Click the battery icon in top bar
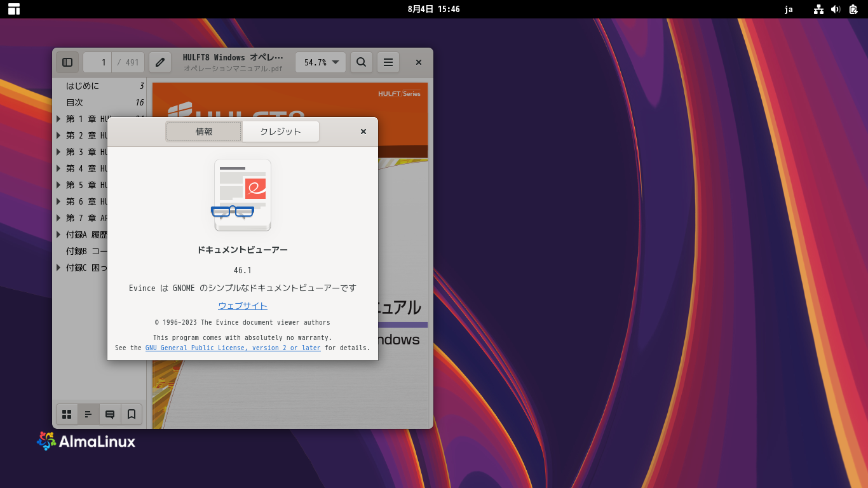Image resolution: width=868 pixels, height=488 pixels. pyautogui.click(x=853, y=9)
